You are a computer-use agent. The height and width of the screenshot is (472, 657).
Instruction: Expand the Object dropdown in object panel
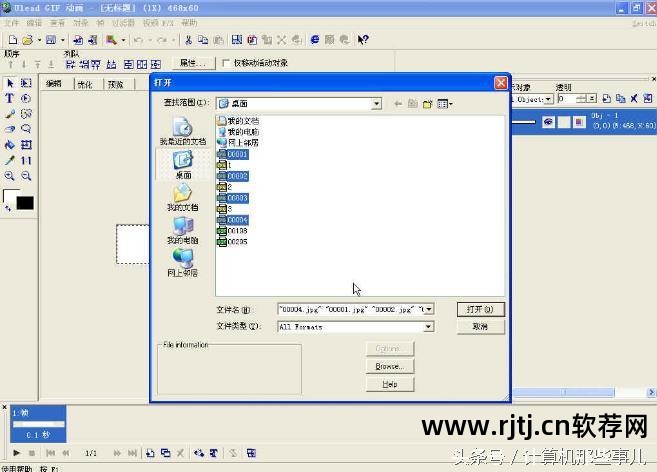pyautogui.click(x=548, y=99)
